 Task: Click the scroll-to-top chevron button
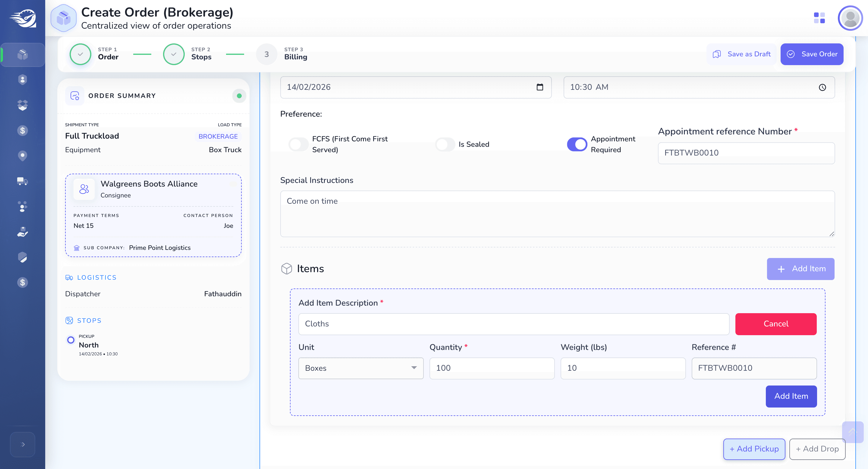pyautogui.click(x=853, y=432)
